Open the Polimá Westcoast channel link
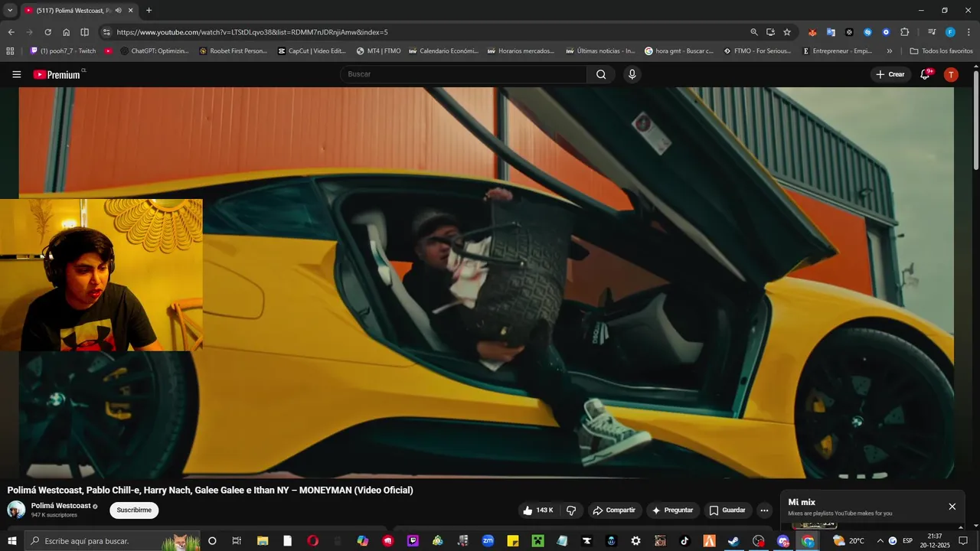980x551 pixels. [x=61, y=506]
